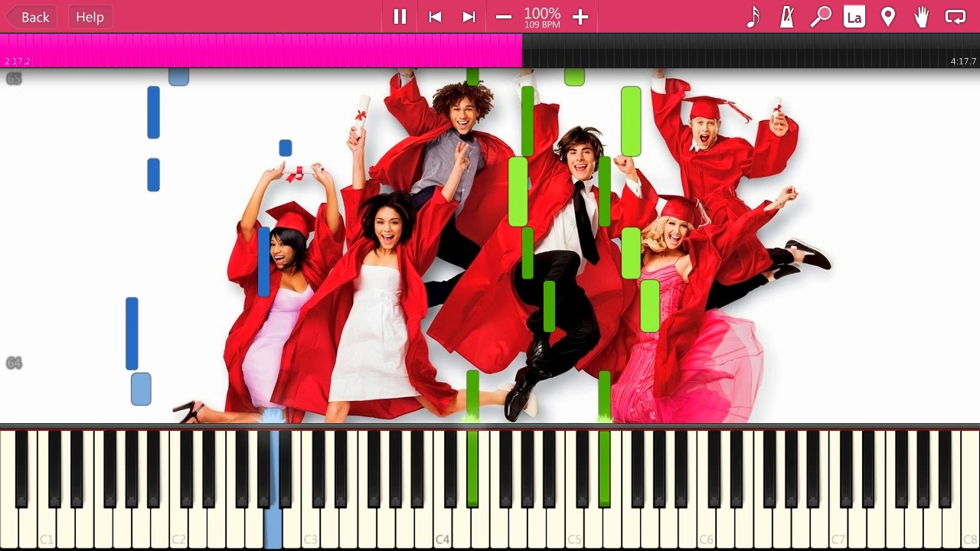The width and height of the screenshot is (980, 551).
Task: Toggle the La note labels option
Action: pos(854,17)
